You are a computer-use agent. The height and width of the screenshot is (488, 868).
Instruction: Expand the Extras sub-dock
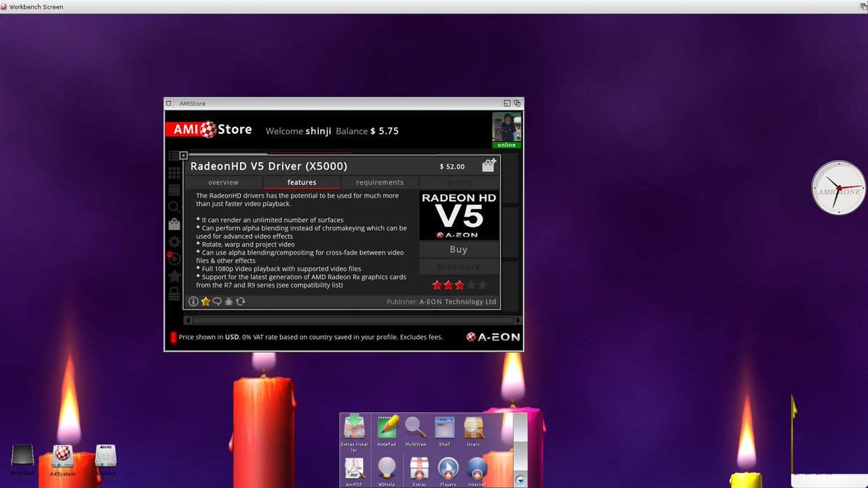pyautogui.click(x=419, y=473)
